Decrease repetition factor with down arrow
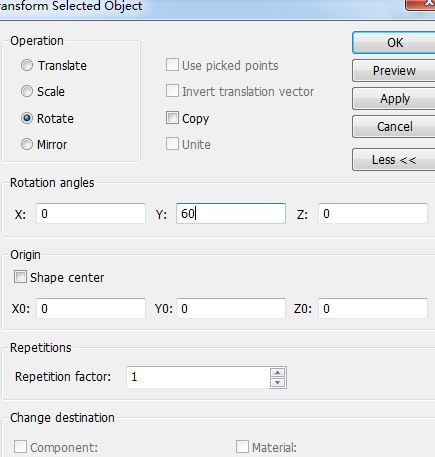Screen dimensions: 435x457 (278, 382)
